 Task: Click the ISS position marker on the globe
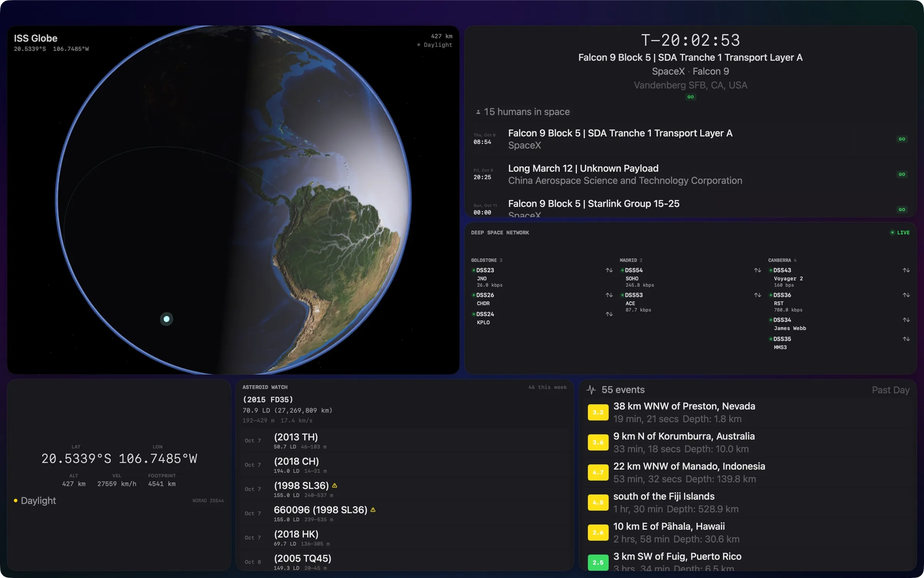click(x=166, y=319)
